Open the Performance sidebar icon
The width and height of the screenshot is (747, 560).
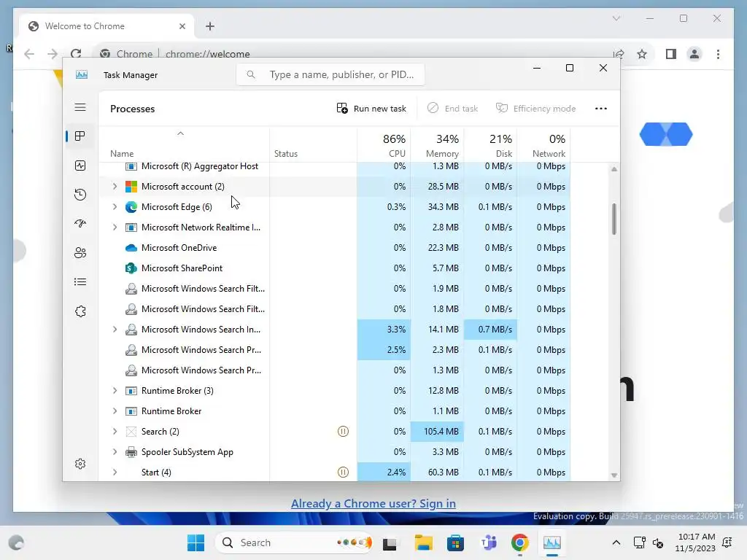(x=80, y=166)
